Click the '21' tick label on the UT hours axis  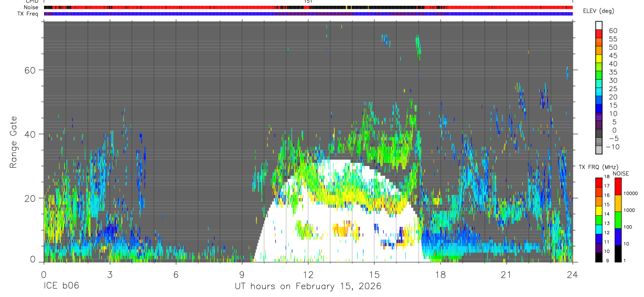[506, 274]
